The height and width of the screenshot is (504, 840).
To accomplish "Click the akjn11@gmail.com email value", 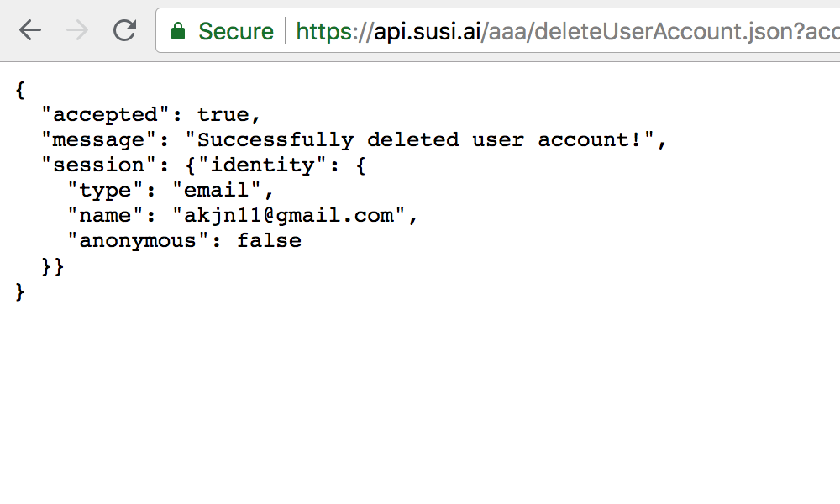I will [289, 215].
